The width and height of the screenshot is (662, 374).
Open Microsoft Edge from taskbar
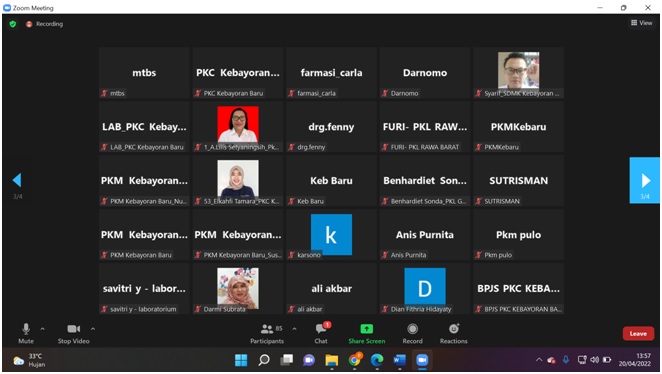click(377, 360)
